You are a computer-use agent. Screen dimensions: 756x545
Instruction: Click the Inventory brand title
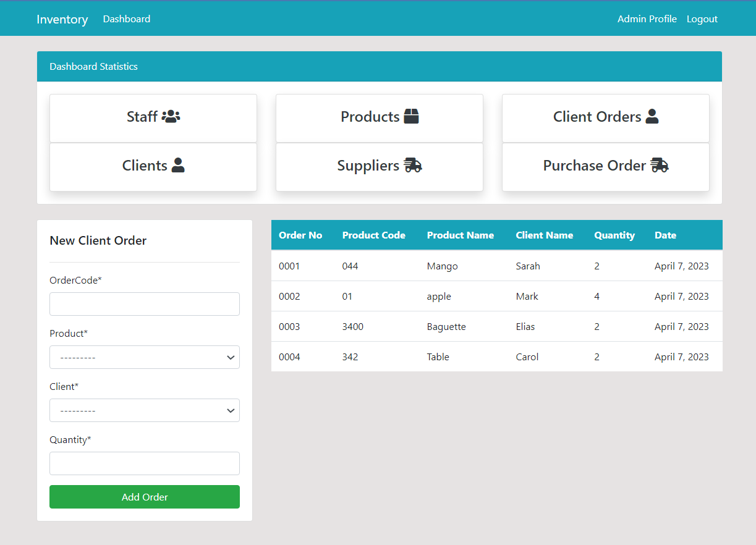(62, 19)
